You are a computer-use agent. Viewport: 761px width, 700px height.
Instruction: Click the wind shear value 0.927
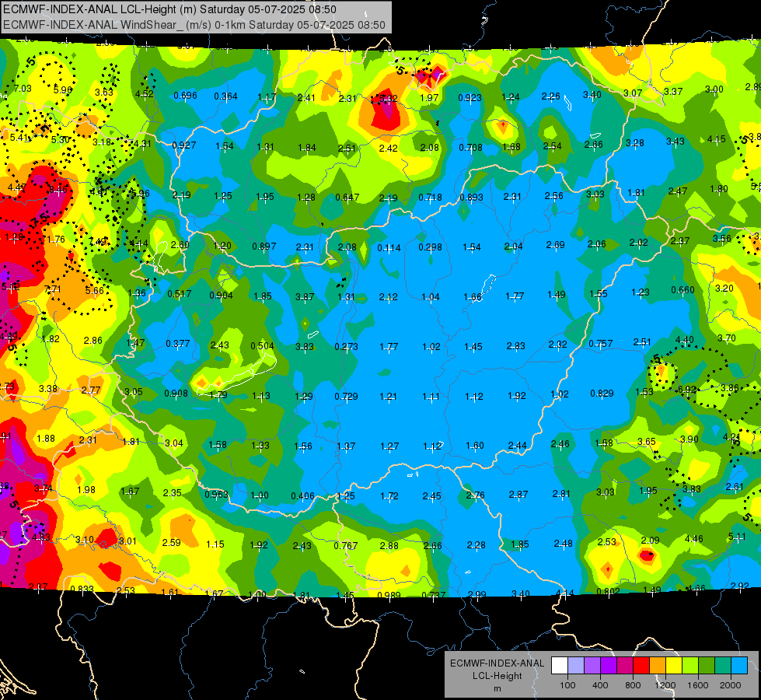tap(184, 145)
